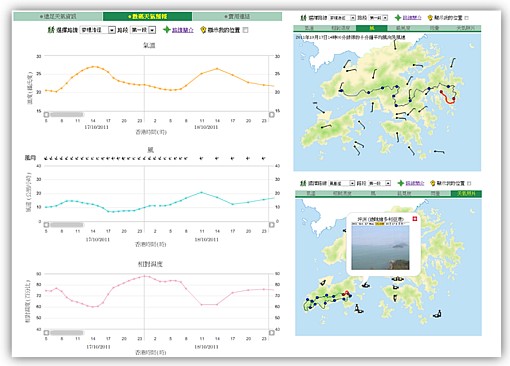Open the purple trail introduction link in the left panel

[x=183, y=30]
